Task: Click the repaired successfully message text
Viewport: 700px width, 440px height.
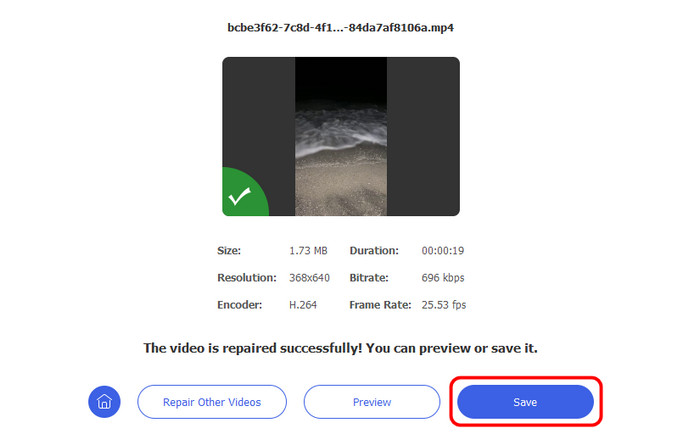Action: click(x=341, y=348)
